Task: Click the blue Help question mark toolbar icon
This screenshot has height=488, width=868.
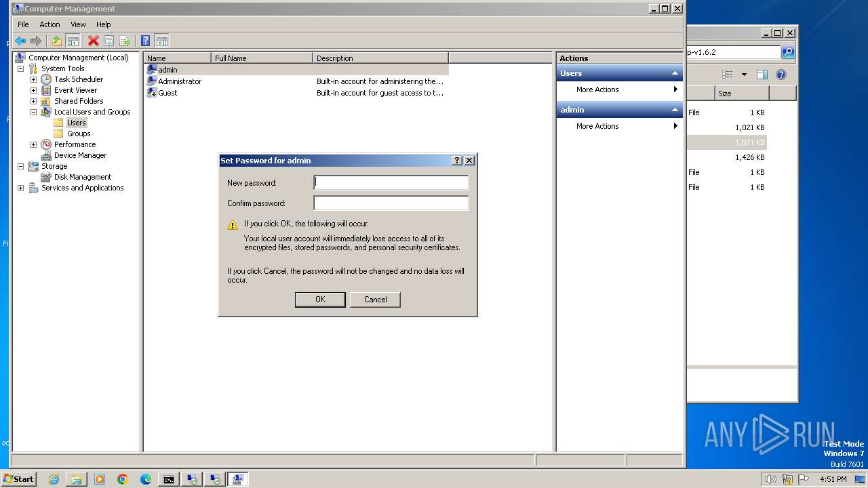Action: [x=145, y=41]
